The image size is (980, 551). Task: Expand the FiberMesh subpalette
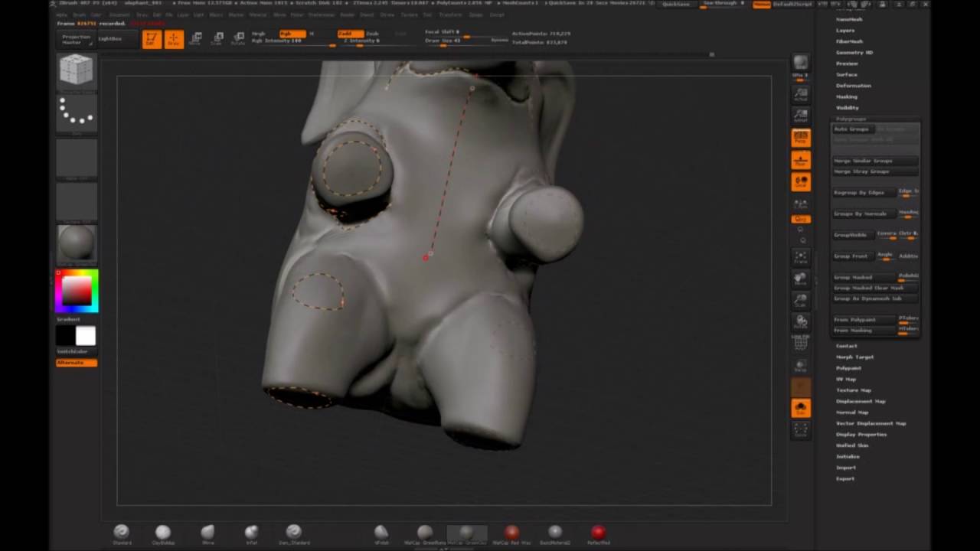click(850, 41)
